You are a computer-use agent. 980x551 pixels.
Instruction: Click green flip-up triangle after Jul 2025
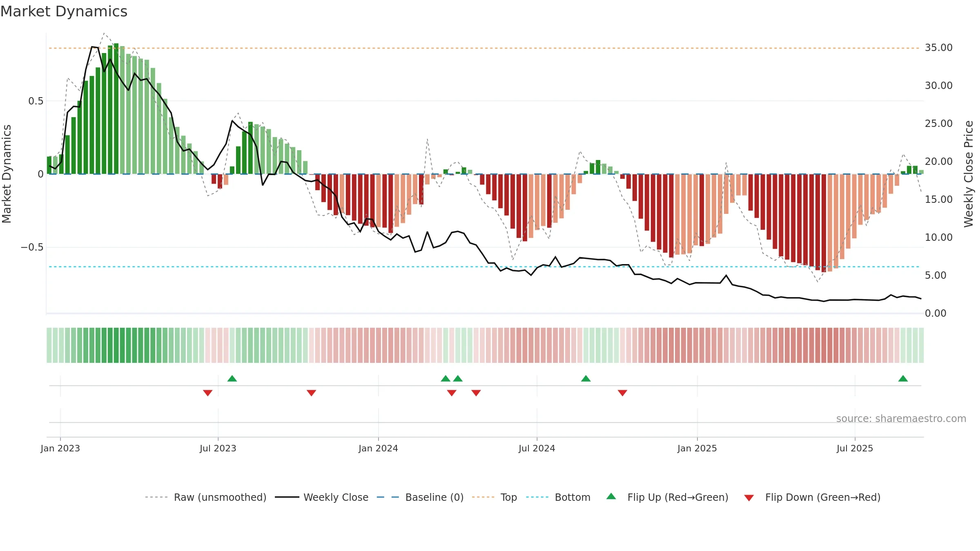(x=903, y=378)
